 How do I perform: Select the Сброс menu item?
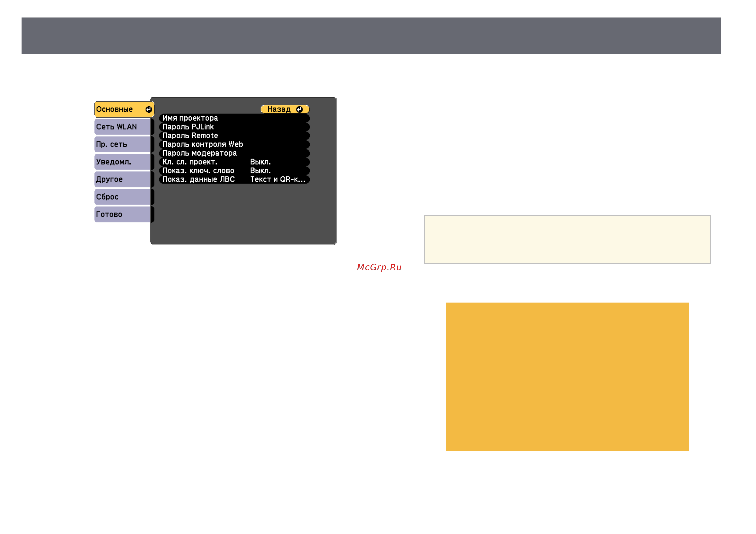tap(123, 197)
